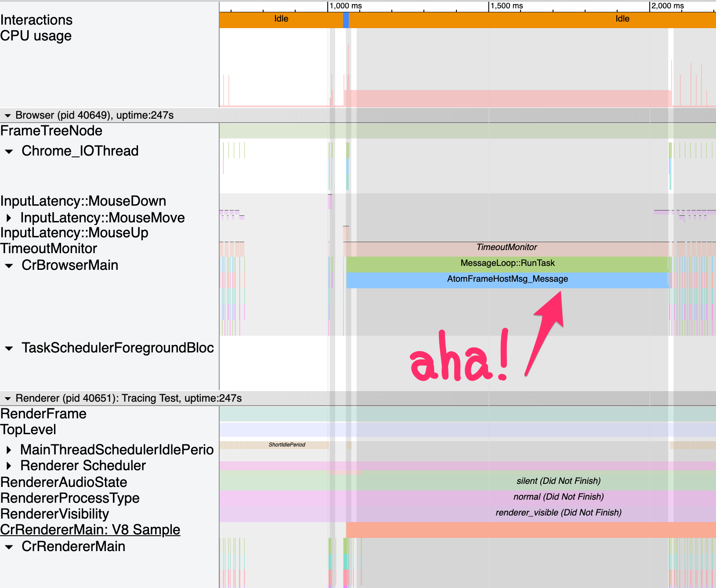Screen dimensions: 716x588
Task: Expand the Renderer Scheduler track
Action: pyautogui.click(x=9, y=465)
